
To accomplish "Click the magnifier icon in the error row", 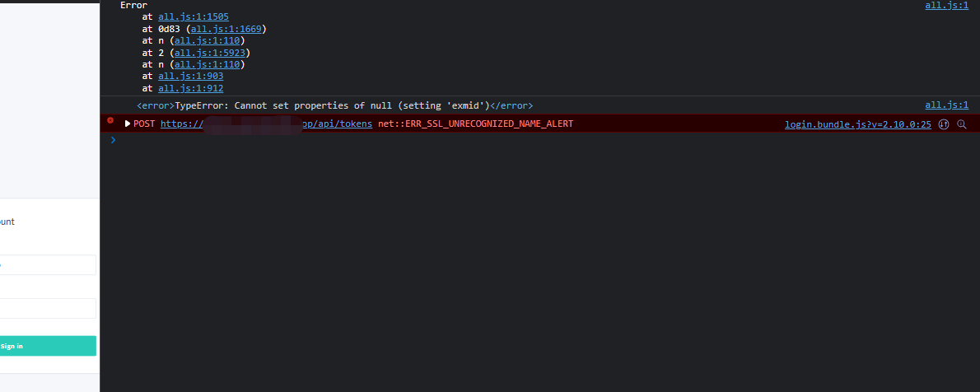I will tap(961, 124).
